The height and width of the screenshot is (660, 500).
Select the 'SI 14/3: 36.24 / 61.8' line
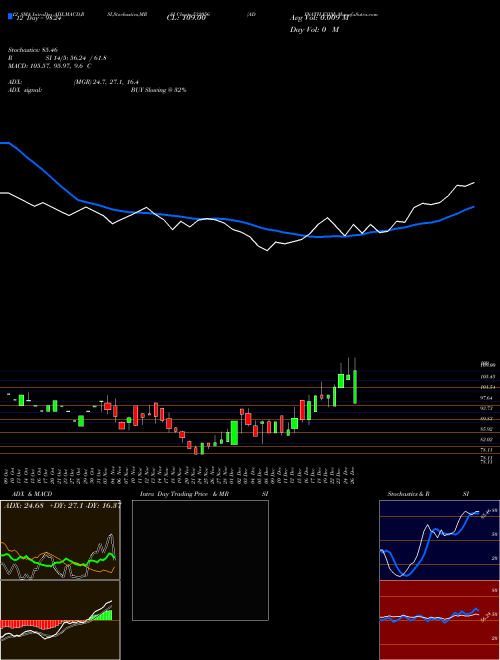pos(76,58)
